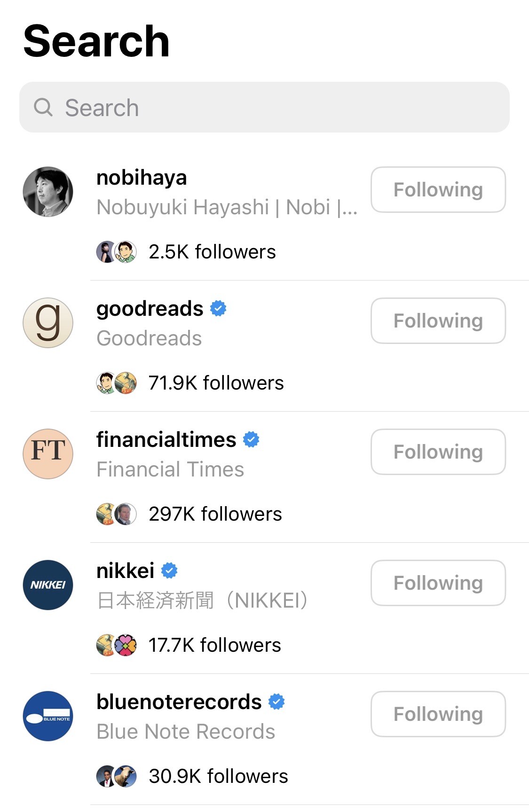The height and width of the screenshot is (812, 529).
Task: Tap bluenoterecords verified badge
Action: pos(276,702)
